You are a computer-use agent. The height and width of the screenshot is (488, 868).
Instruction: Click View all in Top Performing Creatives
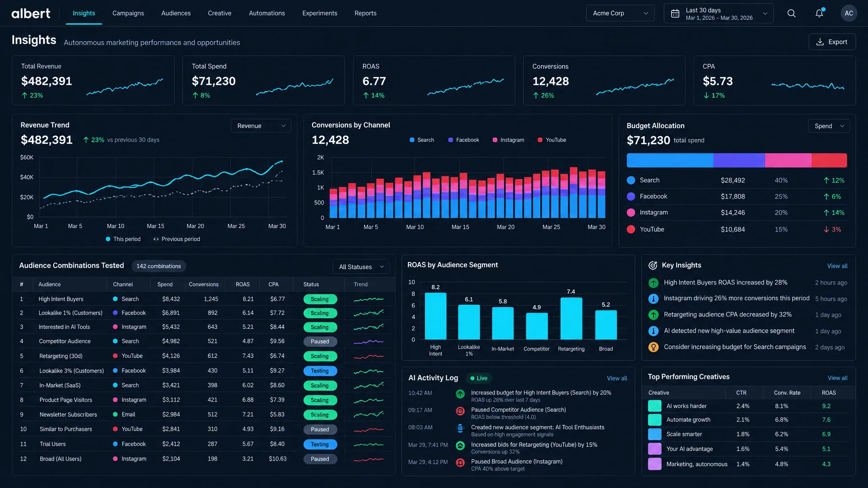(837, 378)
